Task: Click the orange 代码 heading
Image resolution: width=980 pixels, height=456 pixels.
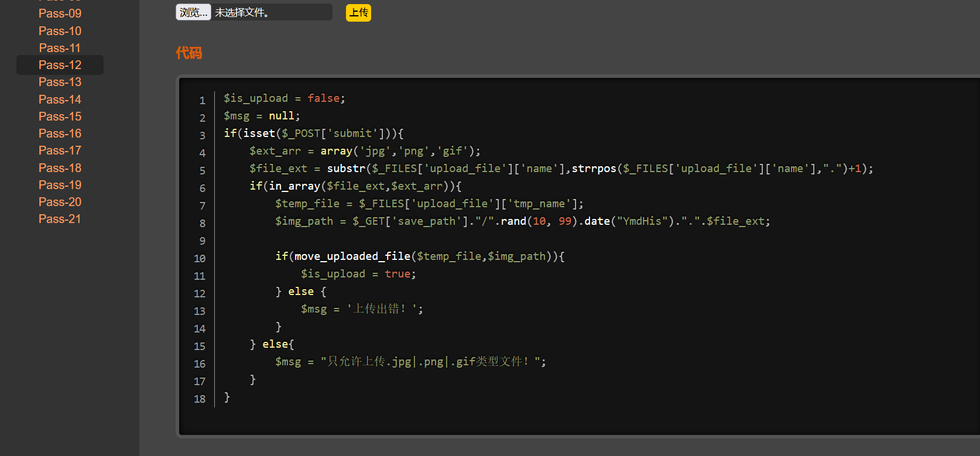Action: coord(189,53)
